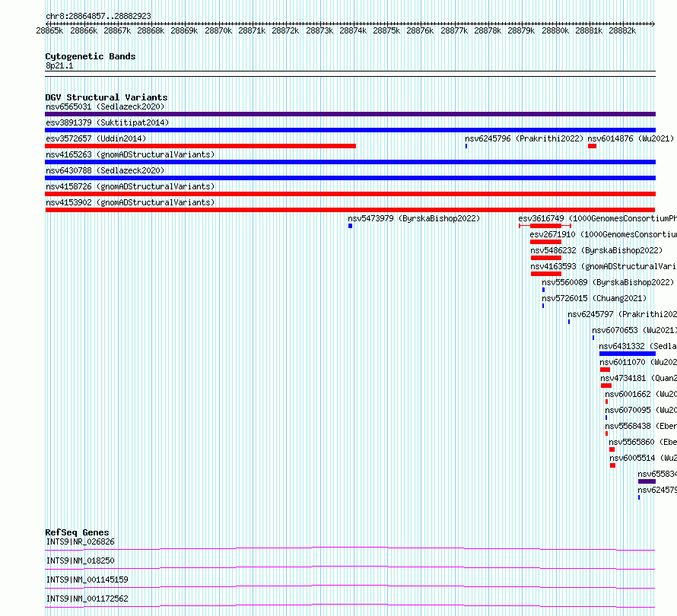The image size is (677, 616).
Task: Click the red nsv4734181 variant block
Action: [x=606, y=386]
